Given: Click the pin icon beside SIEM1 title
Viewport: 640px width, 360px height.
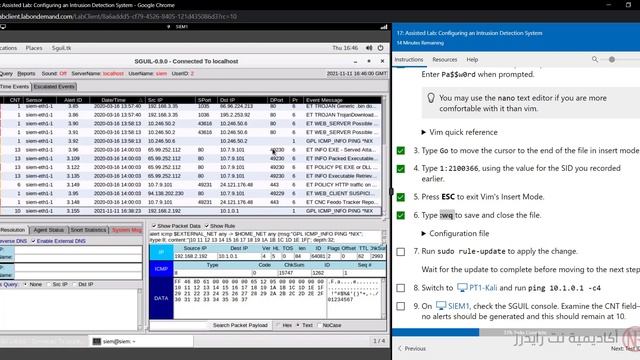Looking at the screenshot, I should click(168, 27).
